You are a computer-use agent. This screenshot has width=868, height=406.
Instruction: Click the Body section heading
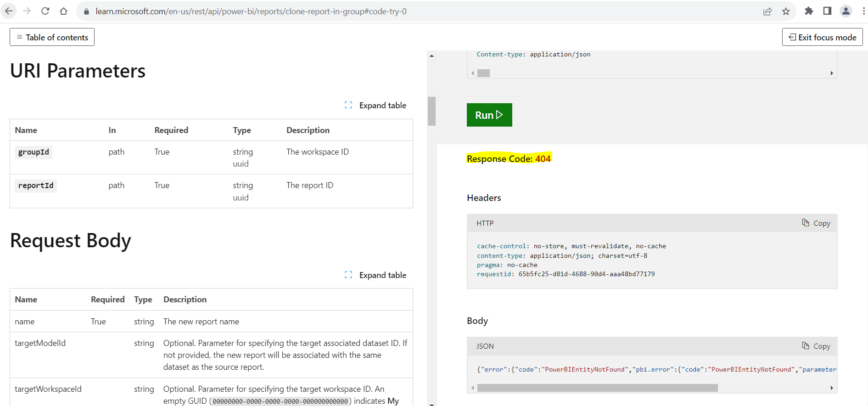pos(477,321)
